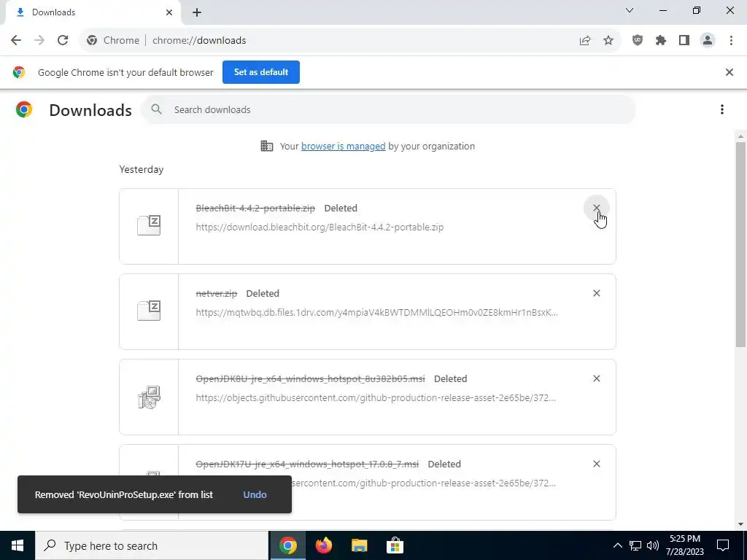This screenshot has width=747, height=560.
Task: Reload the downloads page
Action: point(63,41)
